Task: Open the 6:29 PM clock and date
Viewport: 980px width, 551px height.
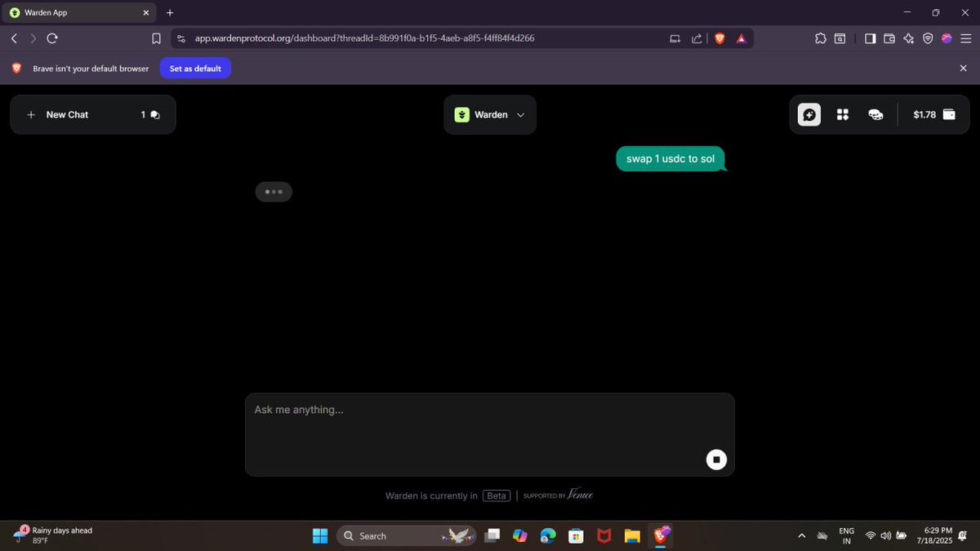Action: [936, 536]
